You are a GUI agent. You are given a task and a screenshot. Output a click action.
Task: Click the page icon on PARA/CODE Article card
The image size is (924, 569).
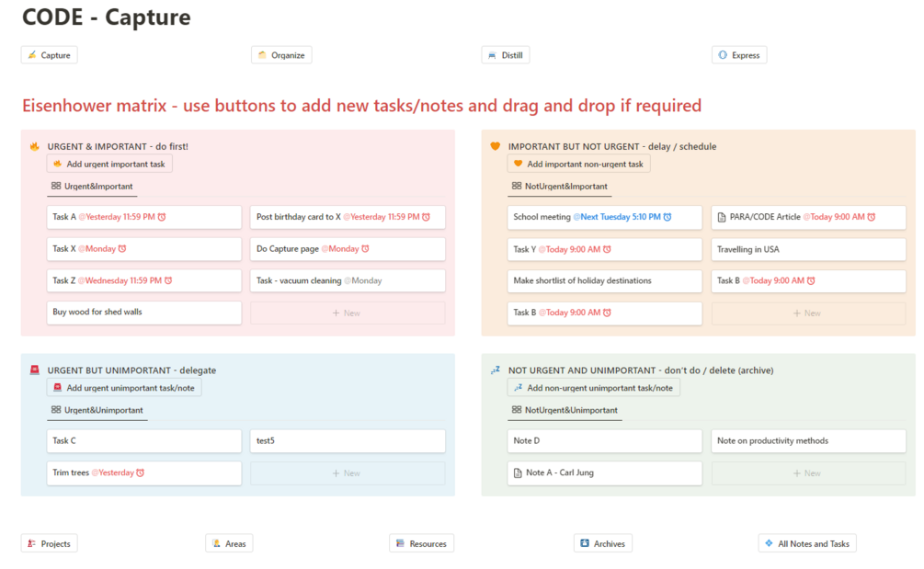[x=723, y=217]
